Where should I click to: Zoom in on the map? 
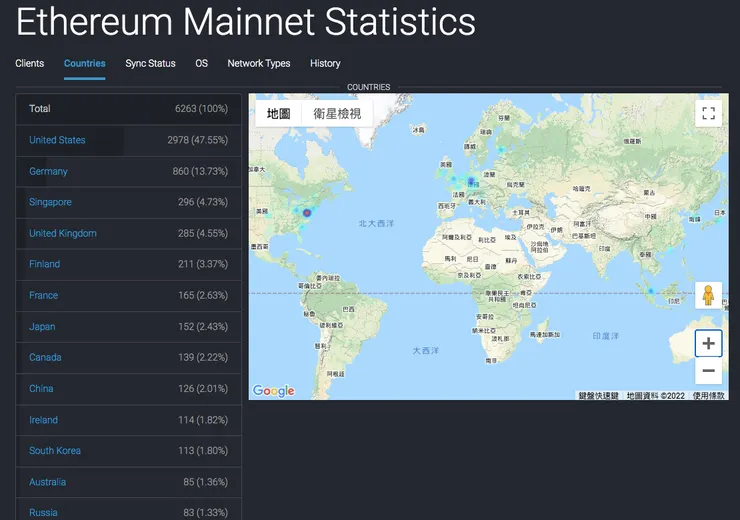[x=708, y=344]
